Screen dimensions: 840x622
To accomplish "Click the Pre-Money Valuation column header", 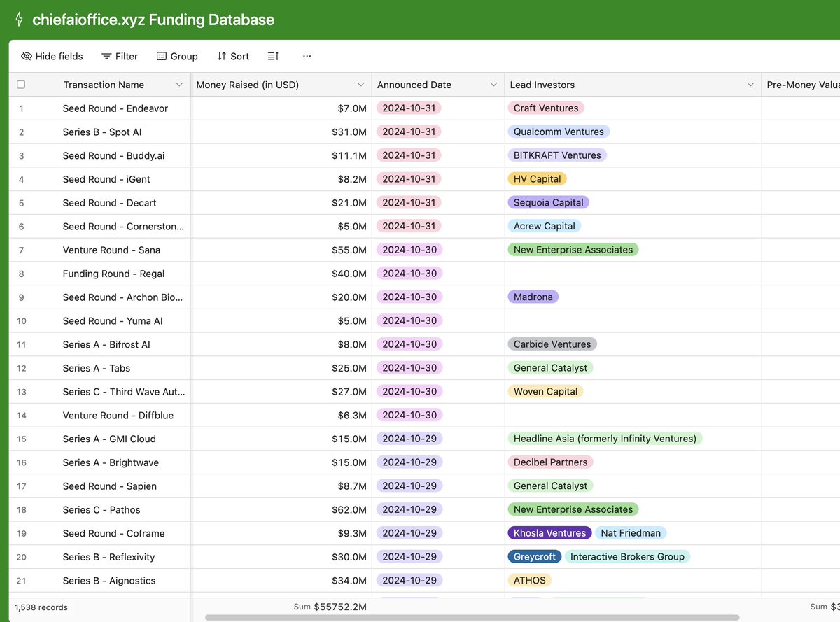I will tap(801, 85).
